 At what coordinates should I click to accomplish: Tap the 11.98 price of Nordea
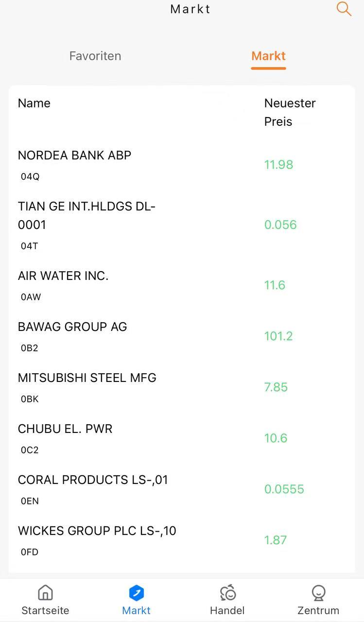tap(278, 165)
